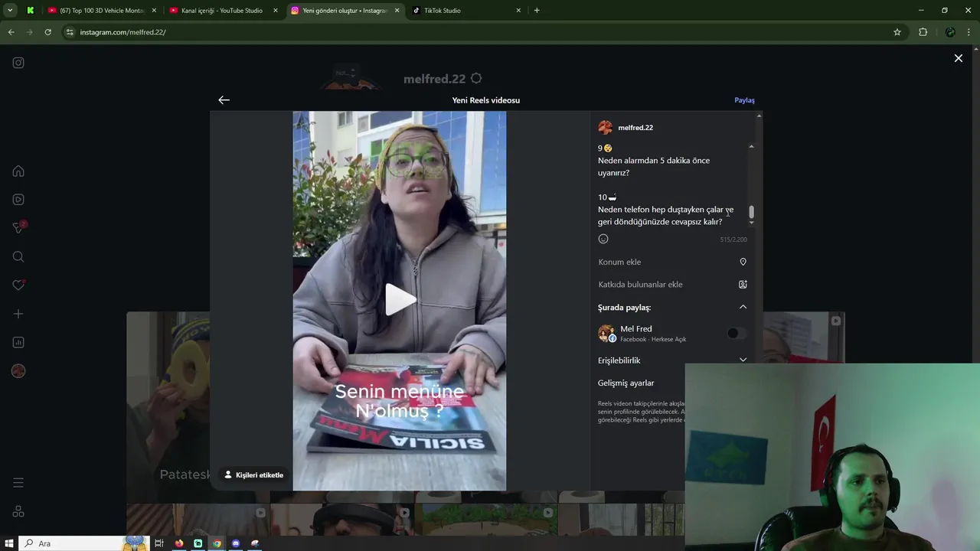Open site information icon in address bar
The width and height of the screenshot is (980, 551).
(x=70, y=32)
